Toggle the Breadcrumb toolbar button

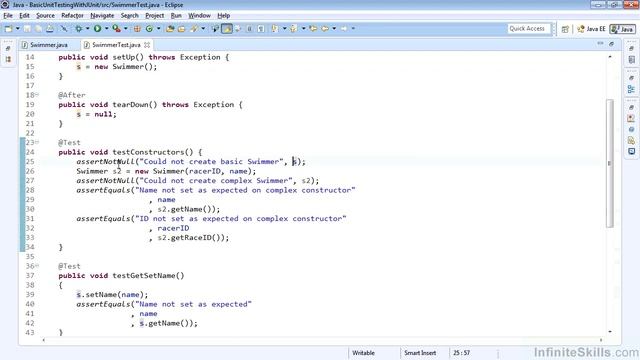point(215,29)
